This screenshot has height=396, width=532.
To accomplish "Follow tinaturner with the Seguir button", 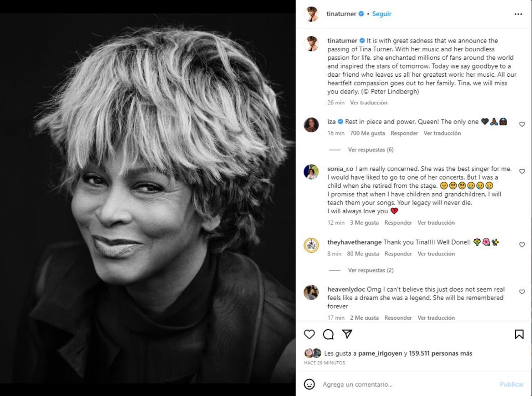I will pyautogui.click(x=382, y=14).
